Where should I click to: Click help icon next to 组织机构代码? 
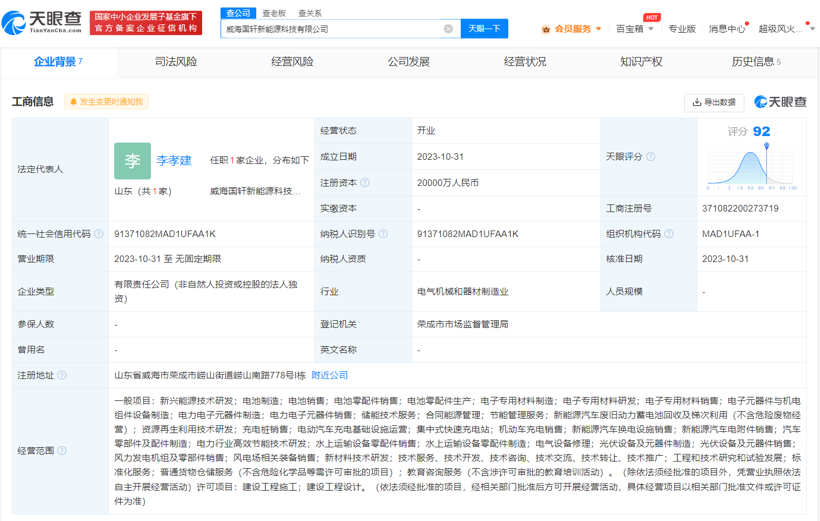pos(668,234)
